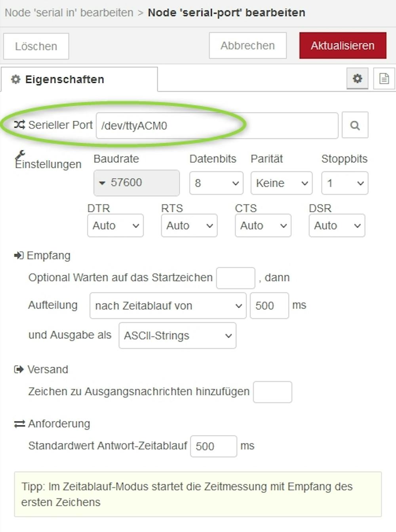Image resolution: width=396 pixels, height=532 pixels.
Task: Expand the Parität dropdown
Action: (x=281, y=183)
